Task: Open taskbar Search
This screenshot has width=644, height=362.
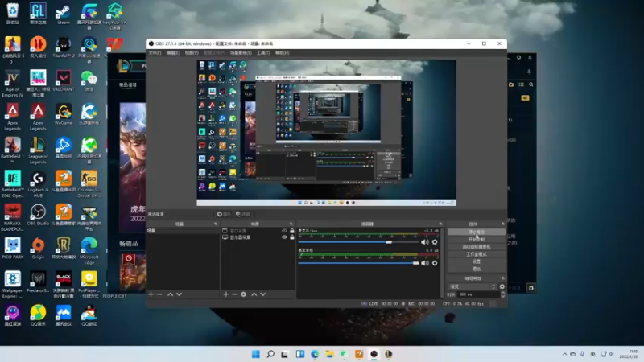Action: point(270,354)
